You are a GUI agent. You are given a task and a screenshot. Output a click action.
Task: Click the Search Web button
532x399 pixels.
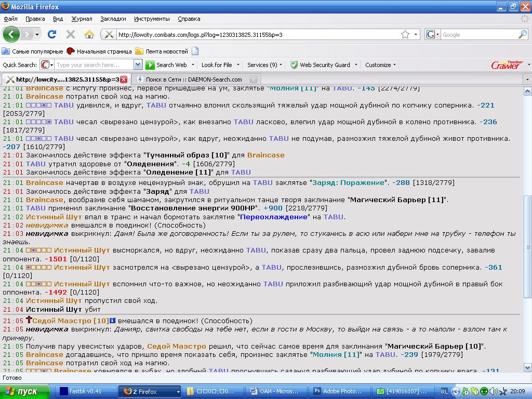click(x=166, y=65)
